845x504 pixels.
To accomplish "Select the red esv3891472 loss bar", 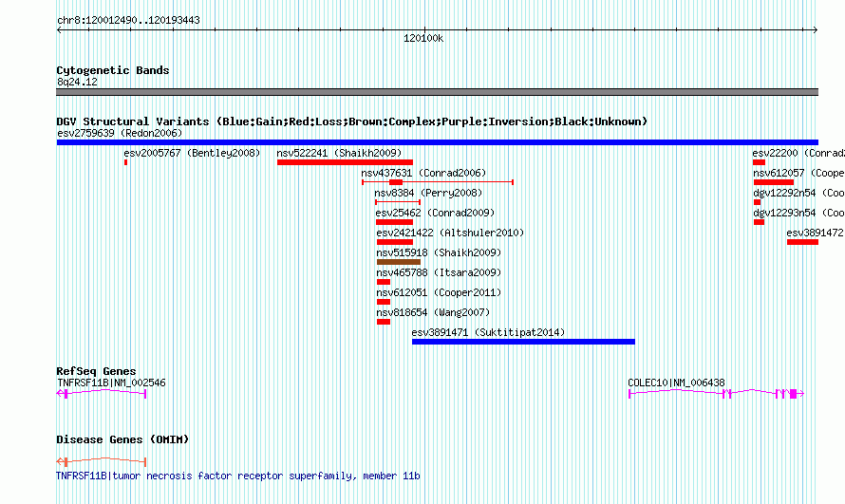I will click(802, 242).
